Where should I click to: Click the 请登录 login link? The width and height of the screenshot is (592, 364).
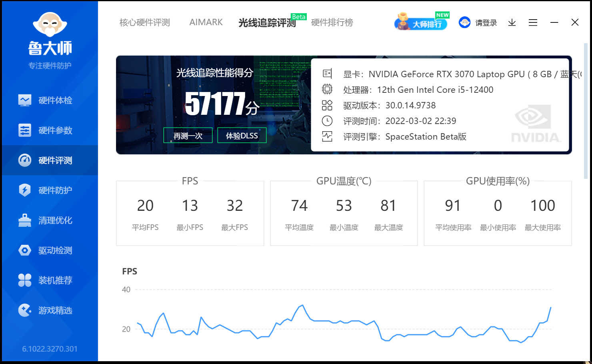[x=486, y=23]
